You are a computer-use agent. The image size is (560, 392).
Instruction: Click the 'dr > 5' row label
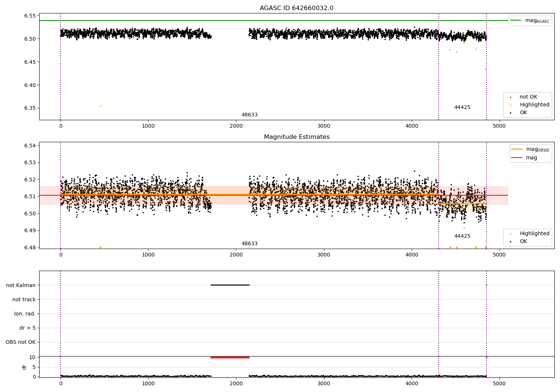click(28, 328)
